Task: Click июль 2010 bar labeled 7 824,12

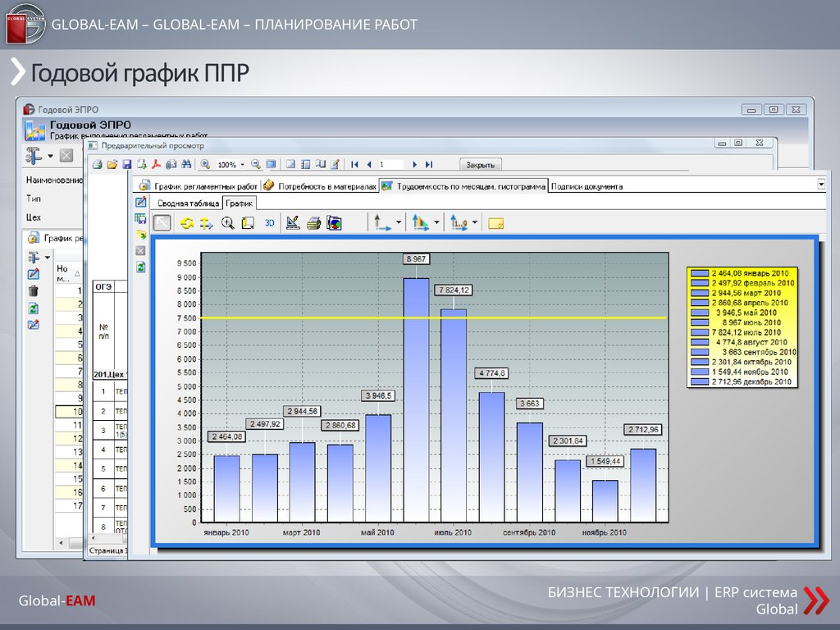Action: pos(454,415)
